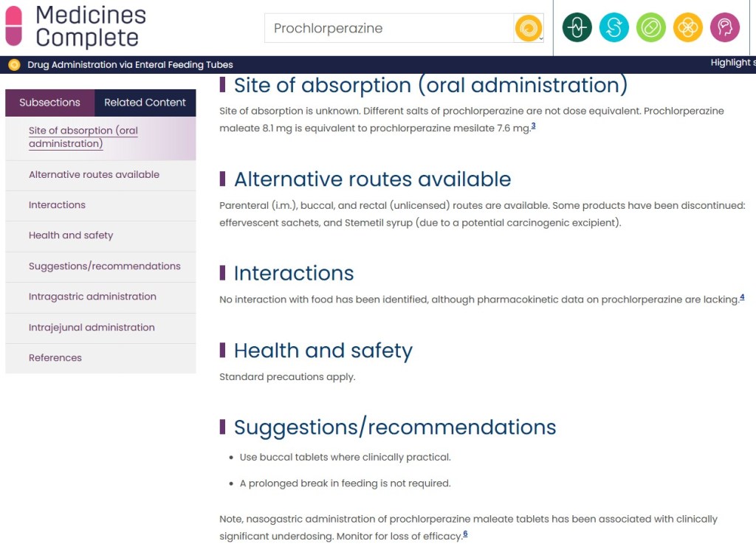
Task: Jump to Alternative routes available subsection
Action: [94, 175]
